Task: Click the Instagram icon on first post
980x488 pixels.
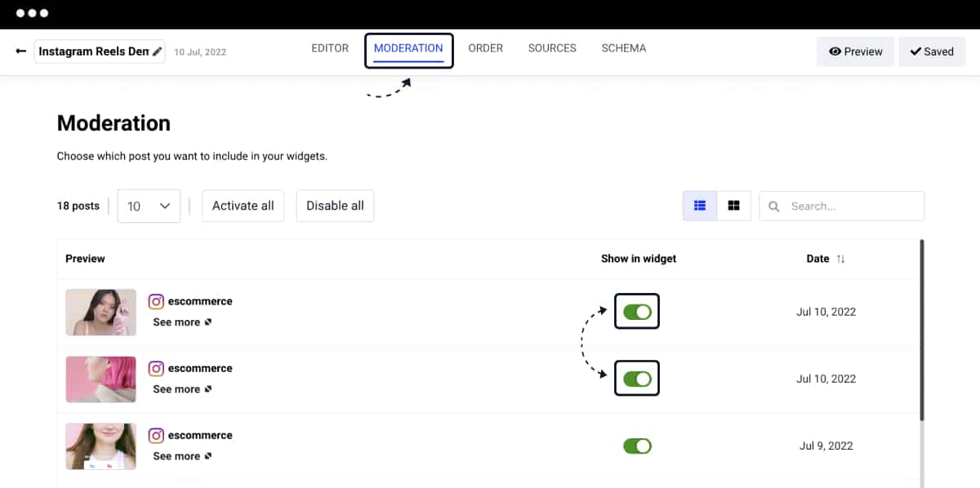Action: 156,301
